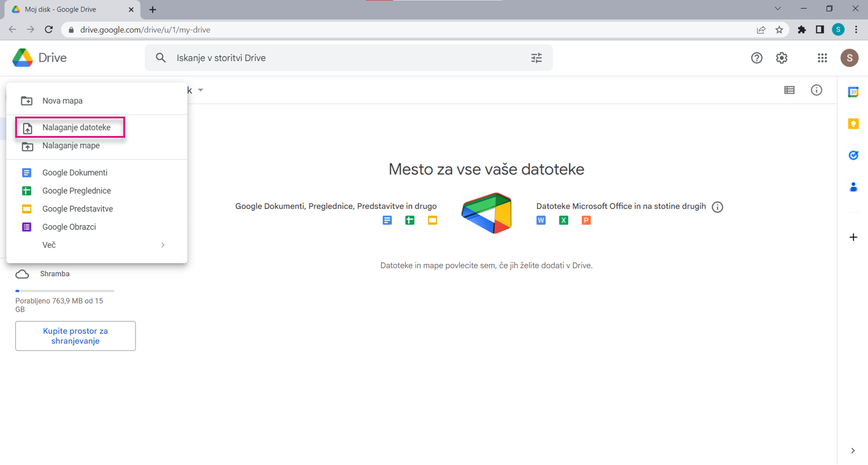Open Google Tasks side panel
868x465 pixels.
coord(853,155)
